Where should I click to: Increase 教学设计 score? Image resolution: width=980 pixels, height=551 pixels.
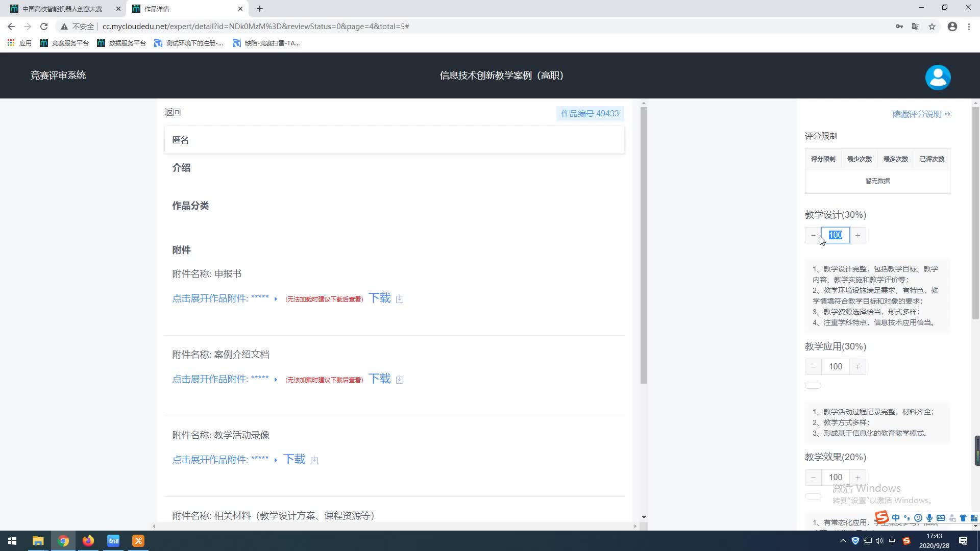[858, 235]
